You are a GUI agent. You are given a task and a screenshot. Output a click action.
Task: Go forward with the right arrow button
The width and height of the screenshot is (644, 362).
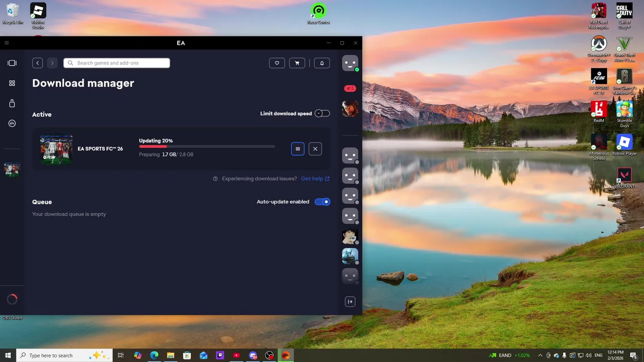click(52, 63)
